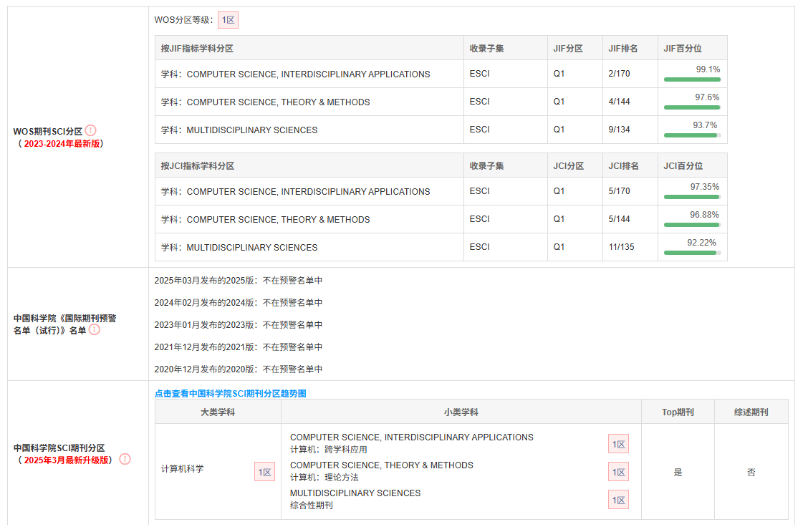Screen dimensions: 803x532
Task: Click 1区 badge for 综合性期刊
Action: click(x=618, y=500)
